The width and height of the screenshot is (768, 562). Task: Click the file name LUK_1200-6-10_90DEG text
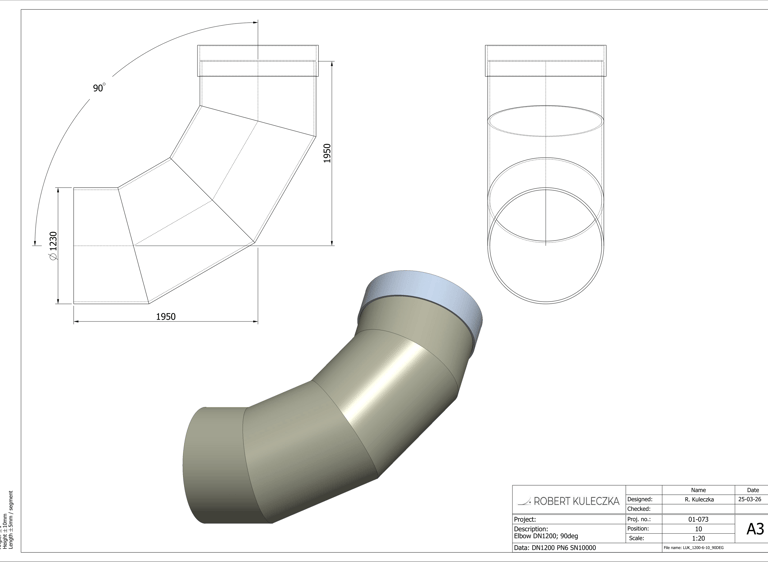point(693,547)
